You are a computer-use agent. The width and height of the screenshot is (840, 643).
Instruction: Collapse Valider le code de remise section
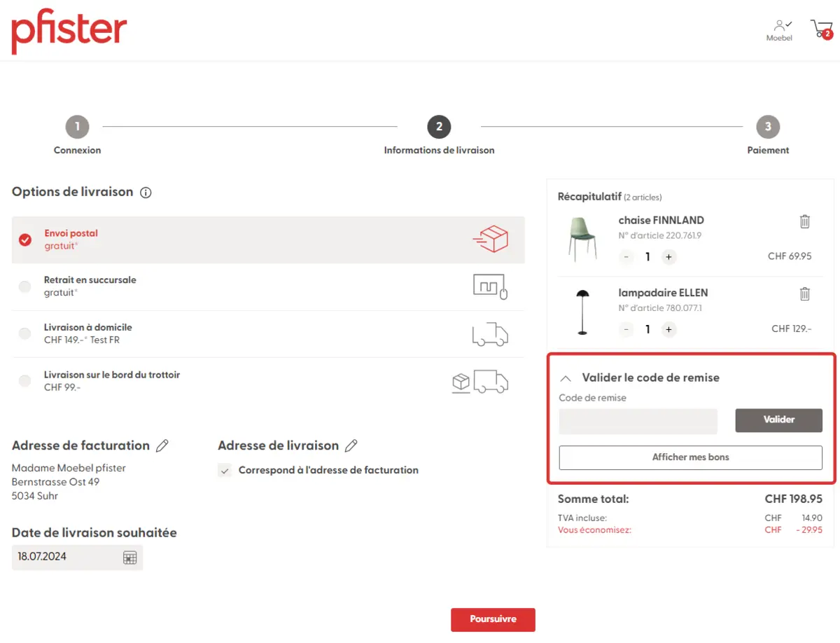pyautogui.click(x=566, y=378)
